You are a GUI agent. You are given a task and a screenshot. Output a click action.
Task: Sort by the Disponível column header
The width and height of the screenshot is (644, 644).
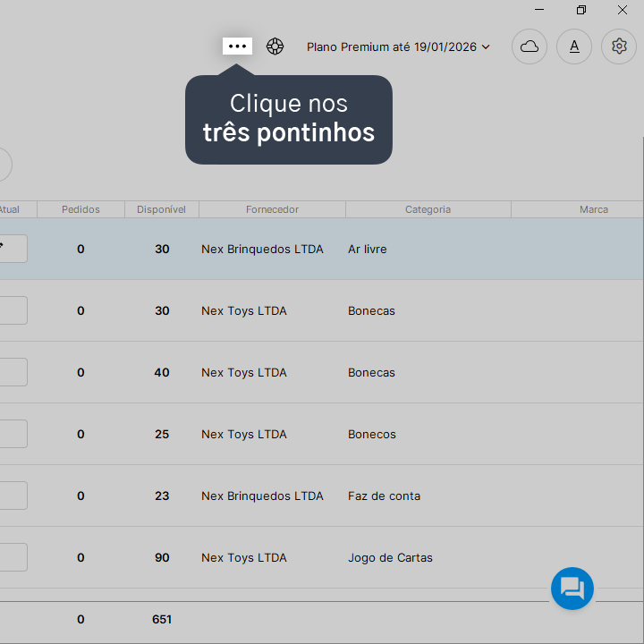click(x=161, y=209)
